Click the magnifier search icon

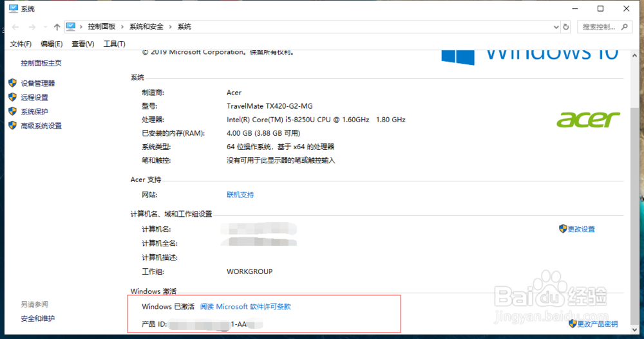coord(625,27)
